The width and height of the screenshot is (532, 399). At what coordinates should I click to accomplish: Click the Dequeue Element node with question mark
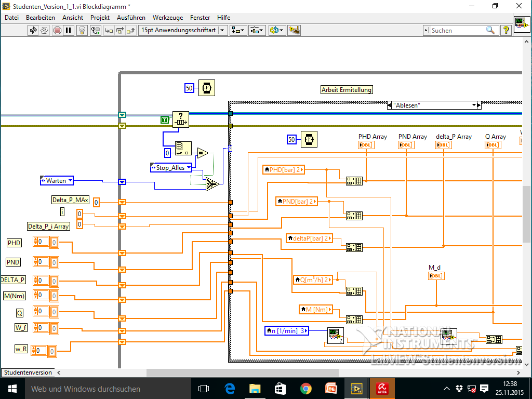click(181, 119)
